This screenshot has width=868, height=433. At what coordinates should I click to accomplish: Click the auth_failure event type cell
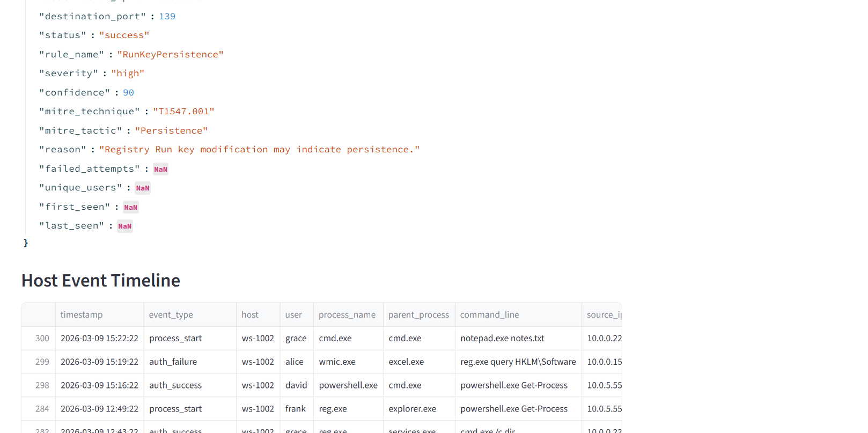[190, 362]
